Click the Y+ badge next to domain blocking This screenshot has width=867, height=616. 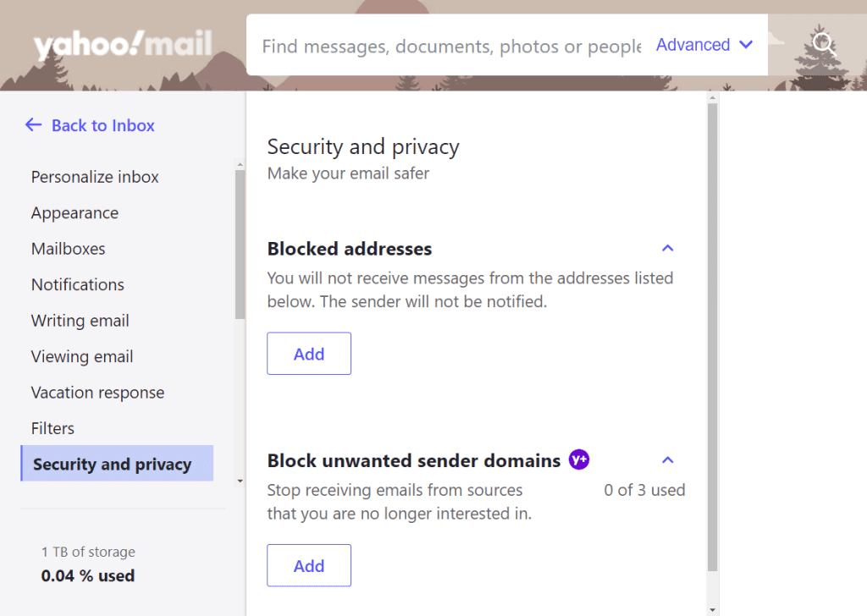coord(580,460)
